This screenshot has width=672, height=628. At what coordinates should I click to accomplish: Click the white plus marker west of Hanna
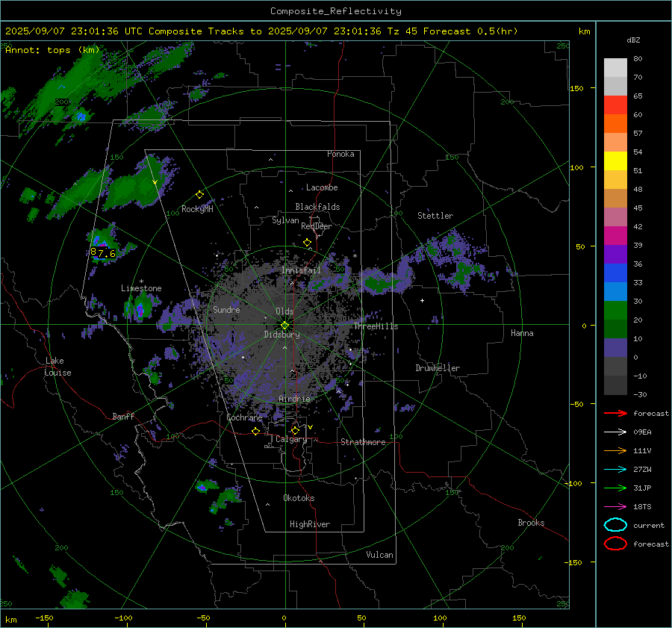422,300
